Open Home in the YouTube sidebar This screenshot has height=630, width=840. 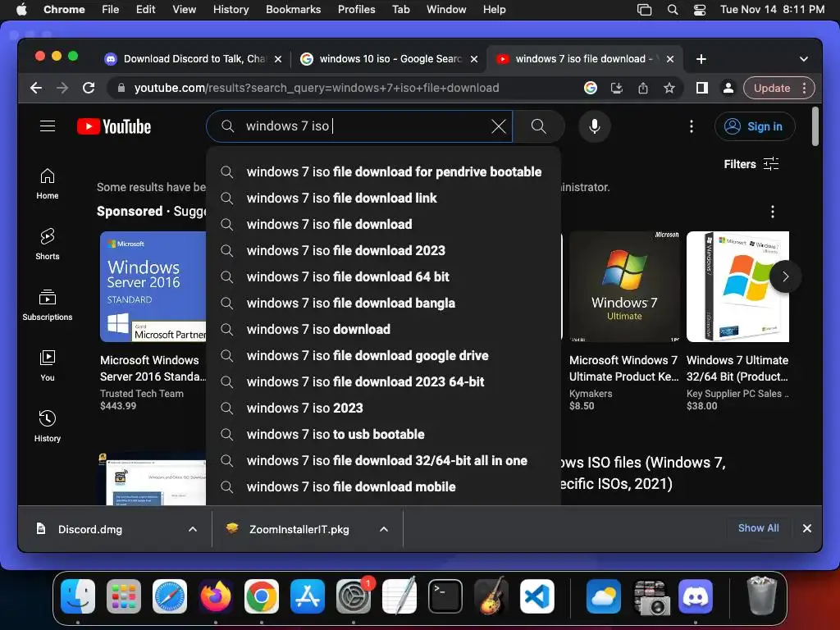(x=48, y=184)
